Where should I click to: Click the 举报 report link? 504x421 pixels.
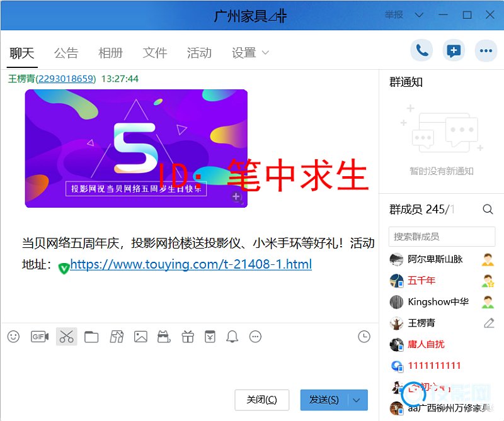pyautogui.click(x=394, y=14)
